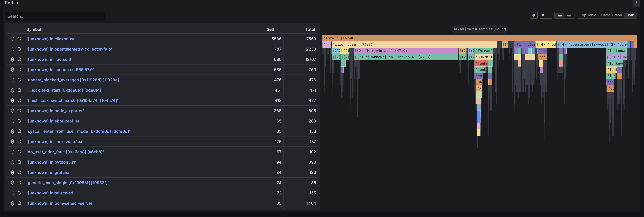Focus the symbol Search field

click(x=55, y=16)
